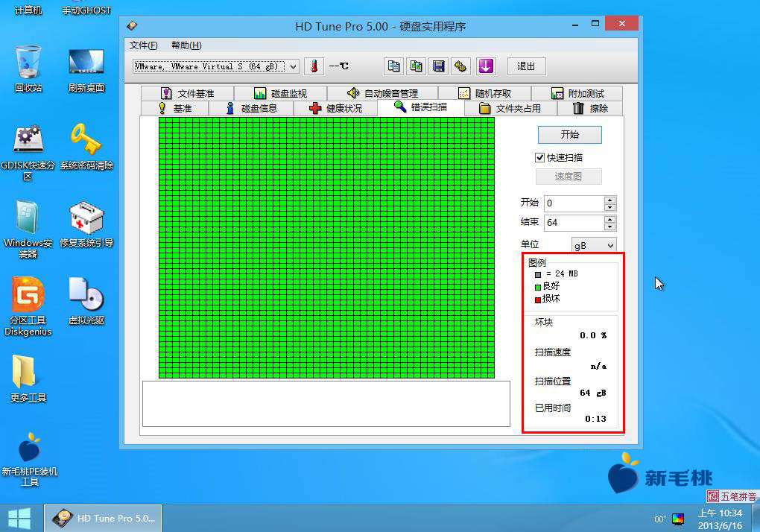Open the 系统密码清除 key icon
This screenshot has width=760, height=532.
coord(86,146)
